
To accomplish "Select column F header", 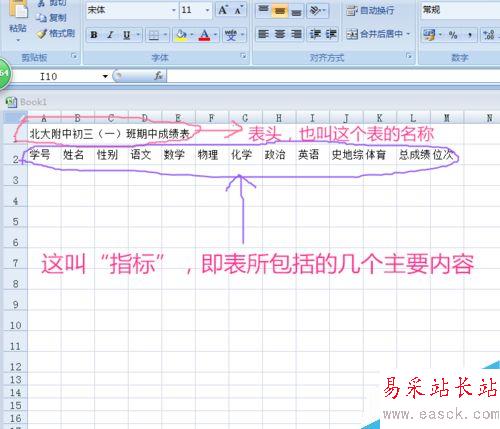I will coord(211,118).
